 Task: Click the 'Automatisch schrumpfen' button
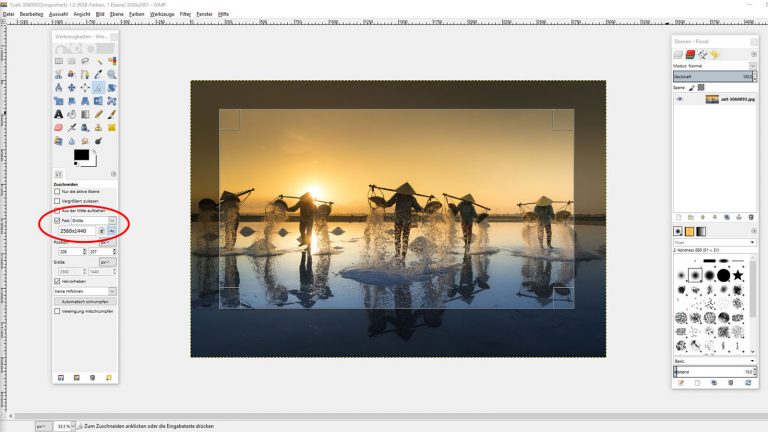pos(86,301)
